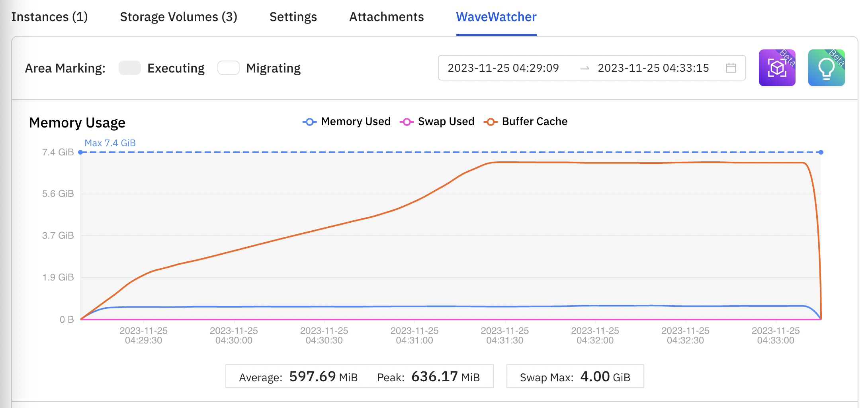Click the Memory Used legend marker

point(309,122)
